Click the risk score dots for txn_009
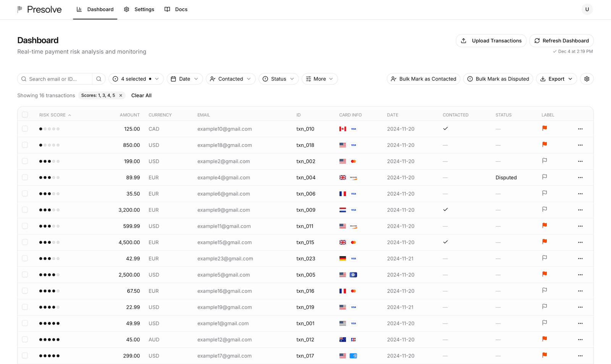 [x=49, y=209]
